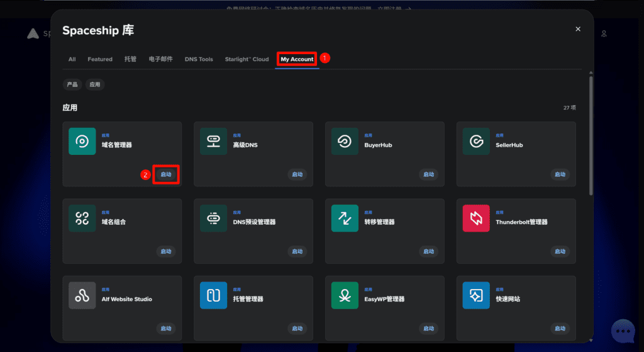Click the 27 项 item count
The width and height of the screenshot is (644, 352).
[569, 108]
